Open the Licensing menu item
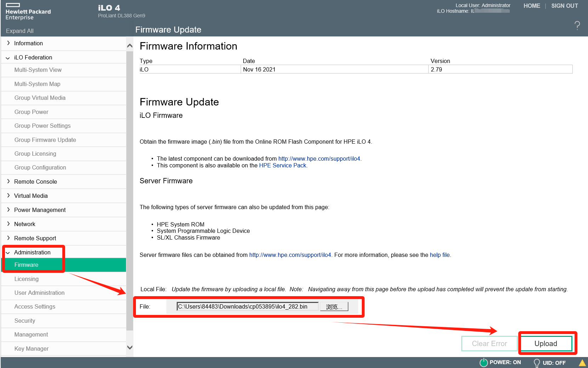The width and height of the screenshot is (588, 368). [27, 279]
